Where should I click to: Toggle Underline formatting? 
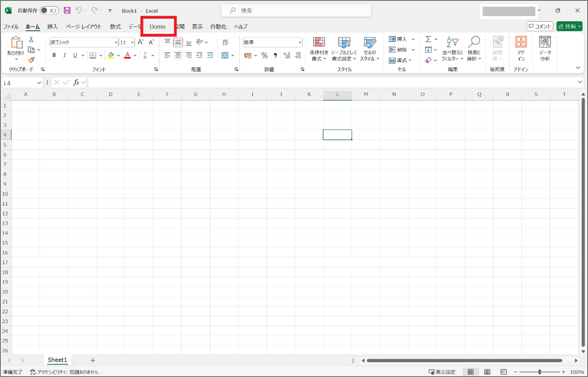[75, 55]
